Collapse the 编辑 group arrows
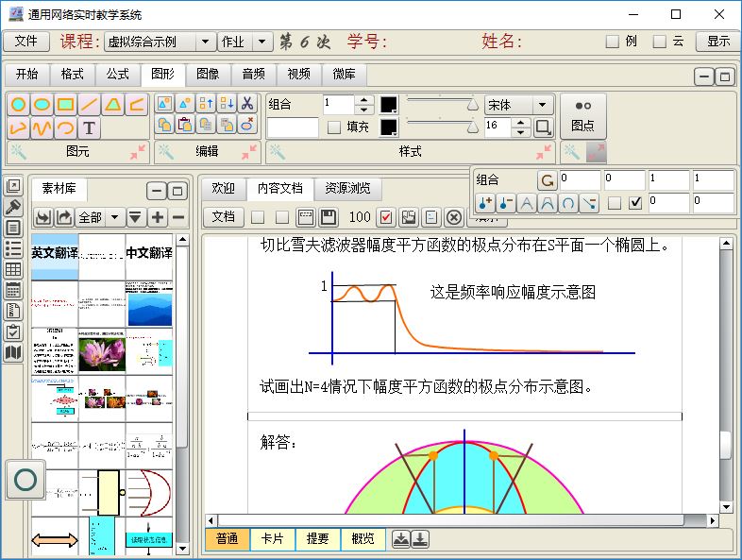The width and height of the screenshot is (742, 560). (249, 152)
